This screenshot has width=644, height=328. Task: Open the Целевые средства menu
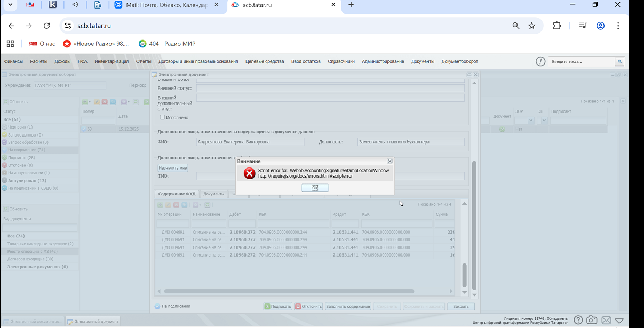[x=265, y=61]
